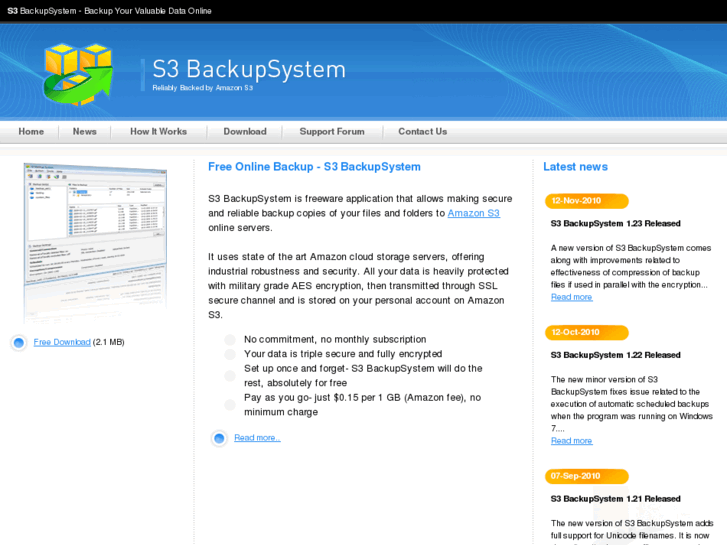The image size is (727, 545).
Task: Open Read more under the 1.23 release news
Action: click(571, 297)
